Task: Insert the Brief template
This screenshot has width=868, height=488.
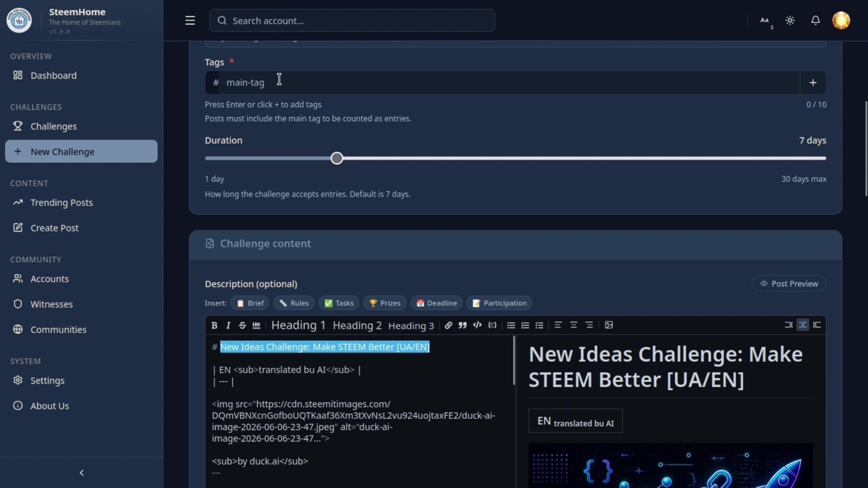Action: coord(250,303)
